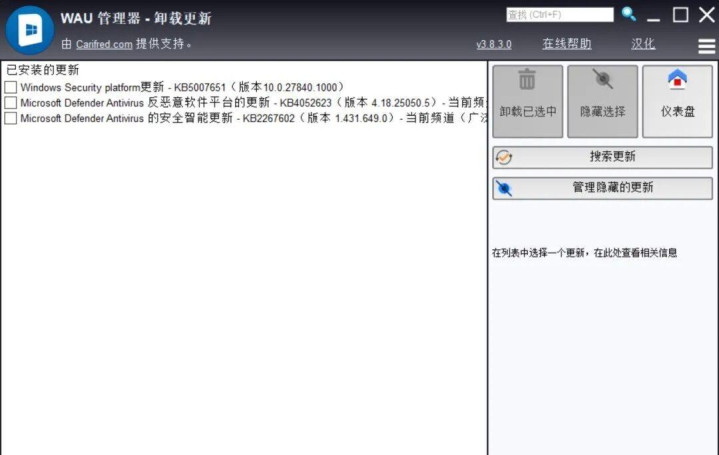Select the Windows Security platform KB5007651 row text

183,87
